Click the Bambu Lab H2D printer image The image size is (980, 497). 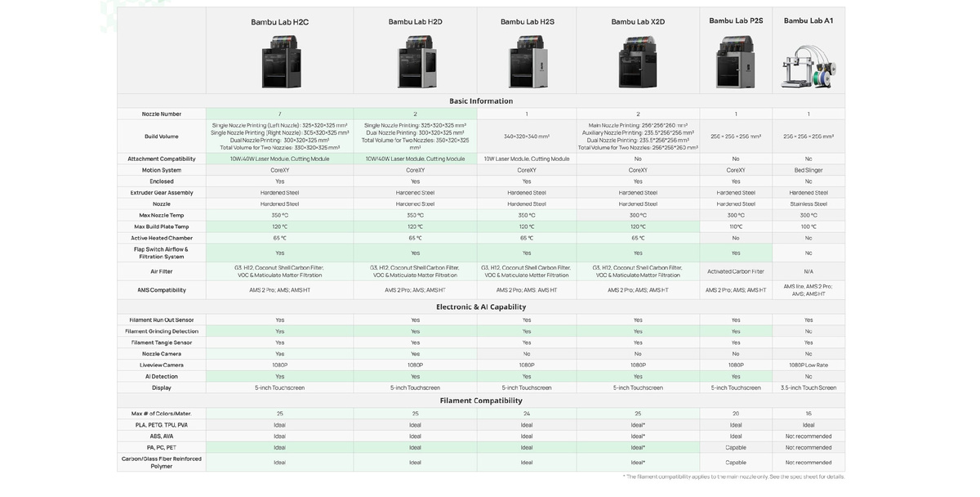(416, 61)
